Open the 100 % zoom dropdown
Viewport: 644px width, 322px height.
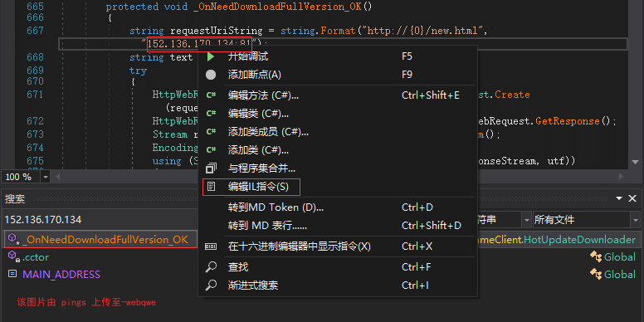45,177
